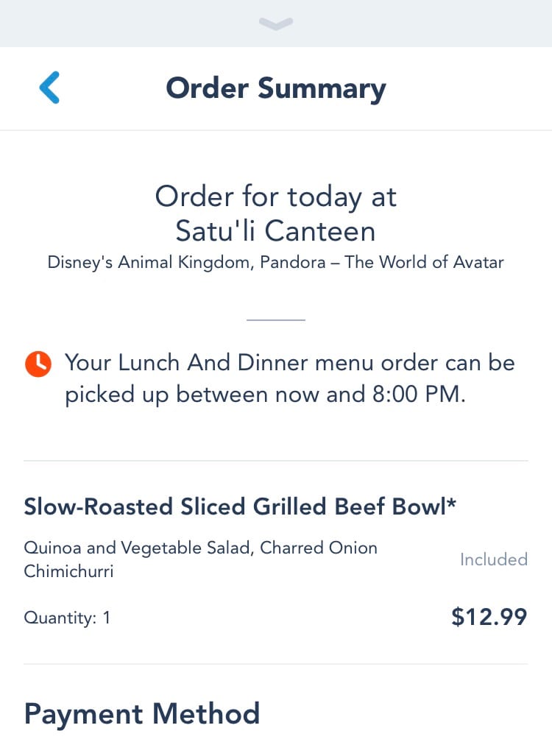The image size is (552, 756).
Task: Tap the asterisk after Beef Bowl
Action: point(451,504)
